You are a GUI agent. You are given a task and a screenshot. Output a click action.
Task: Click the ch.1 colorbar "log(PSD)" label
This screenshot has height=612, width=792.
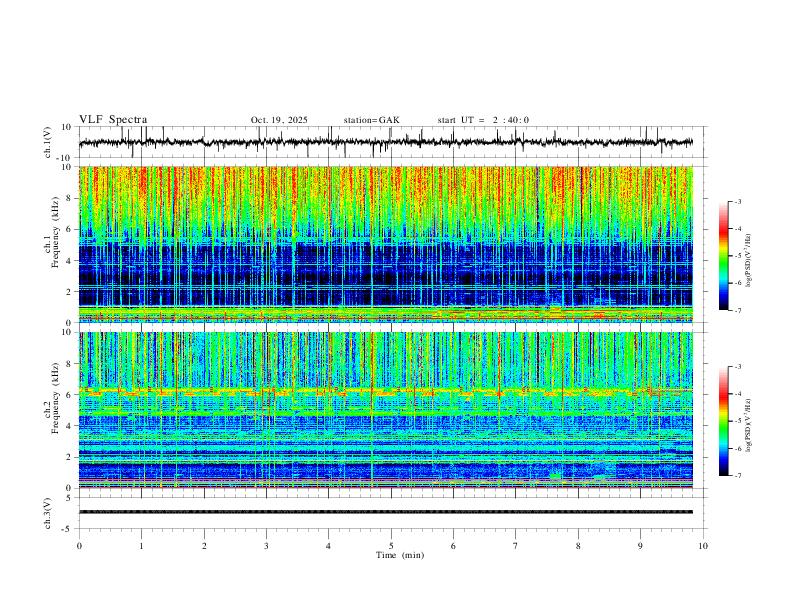coord(748,261)
